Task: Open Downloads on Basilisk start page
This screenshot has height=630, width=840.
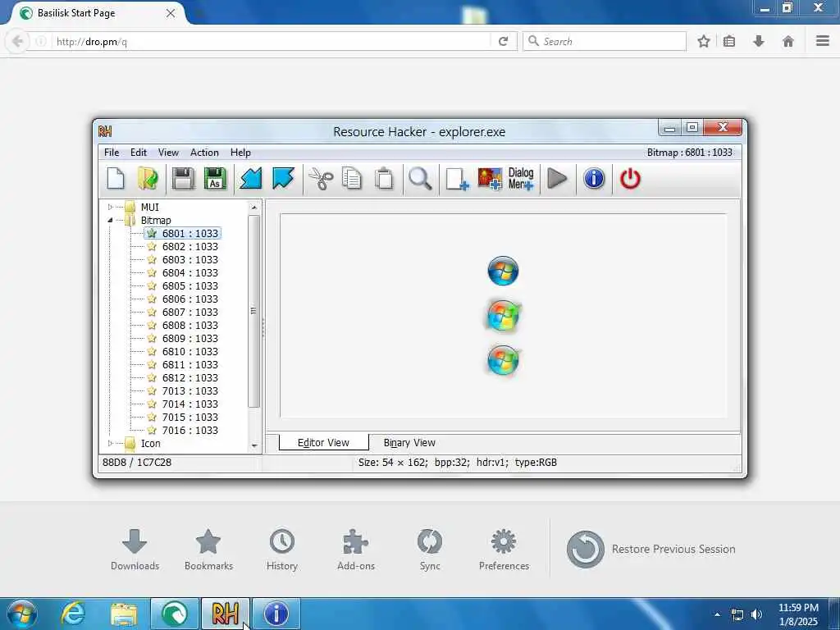Action: (135, 550)
